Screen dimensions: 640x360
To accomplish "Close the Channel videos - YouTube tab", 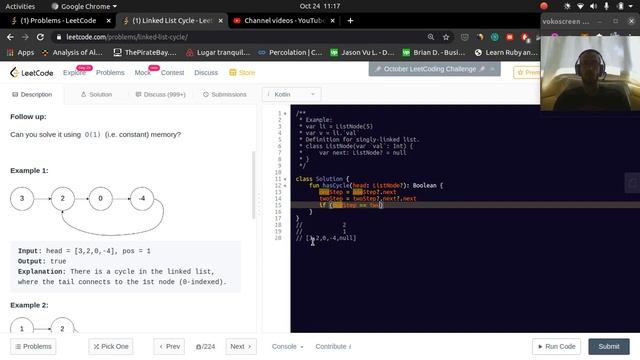I will pos(333,21).
